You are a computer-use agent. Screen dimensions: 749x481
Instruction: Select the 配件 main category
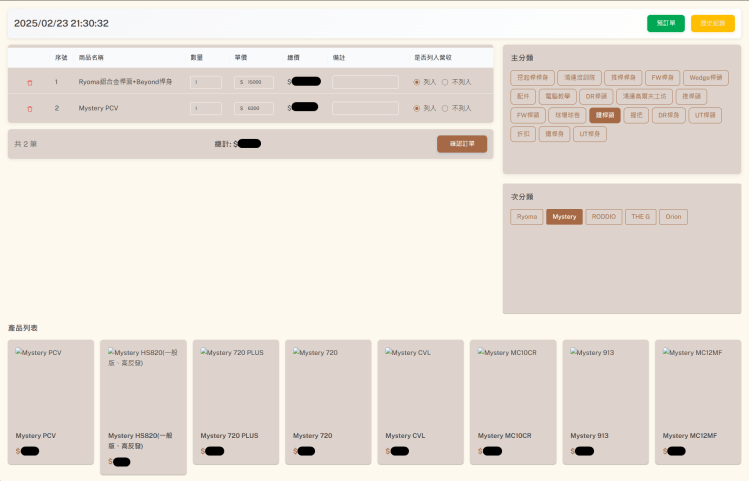(x=522, y=96)
